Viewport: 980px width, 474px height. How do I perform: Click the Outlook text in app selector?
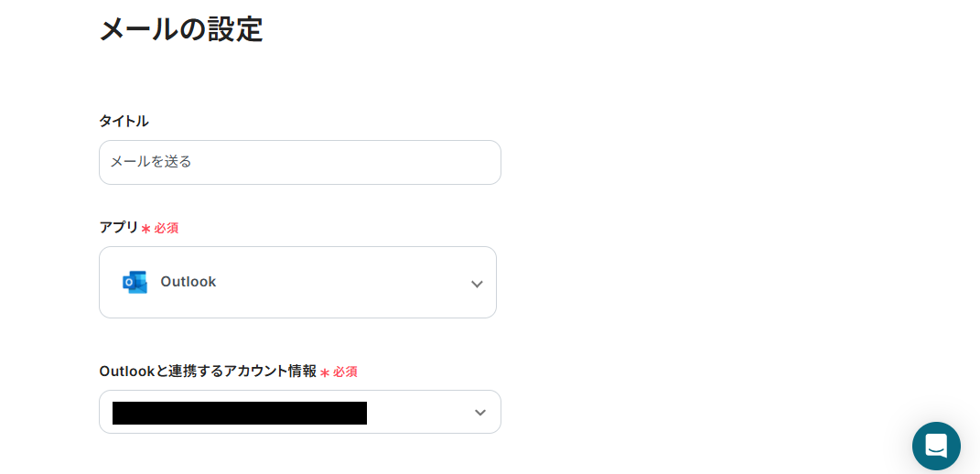(x=188, y=282)
